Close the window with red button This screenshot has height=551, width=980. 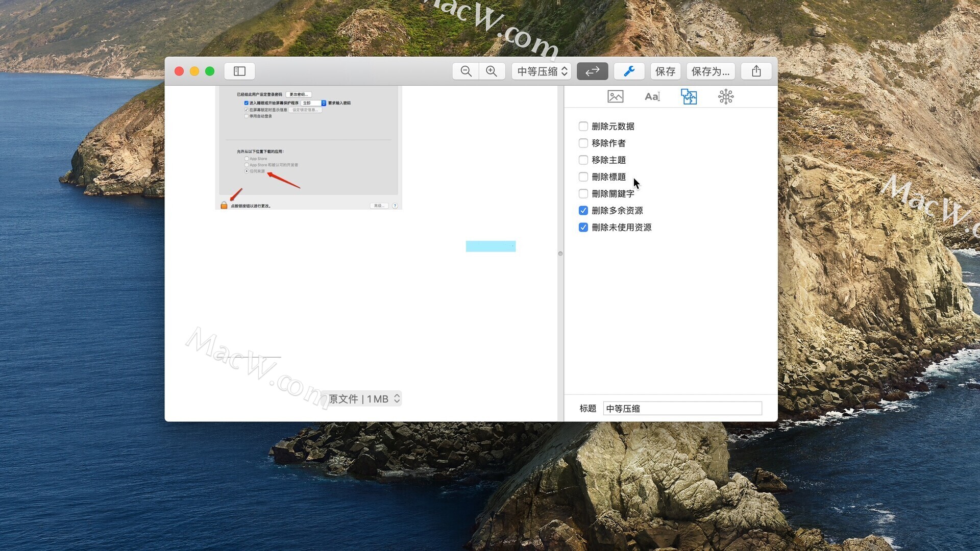pos(179,71)
